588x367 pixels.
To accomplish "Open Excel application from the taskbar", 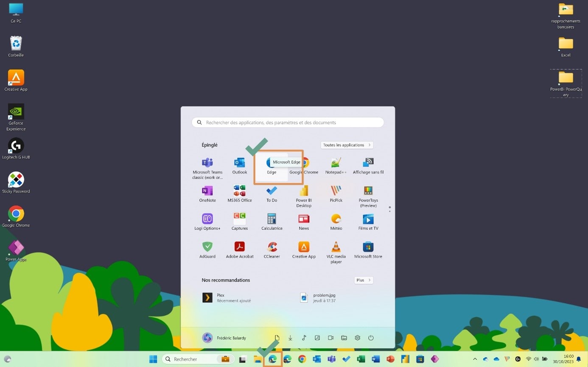I will 361,359.
